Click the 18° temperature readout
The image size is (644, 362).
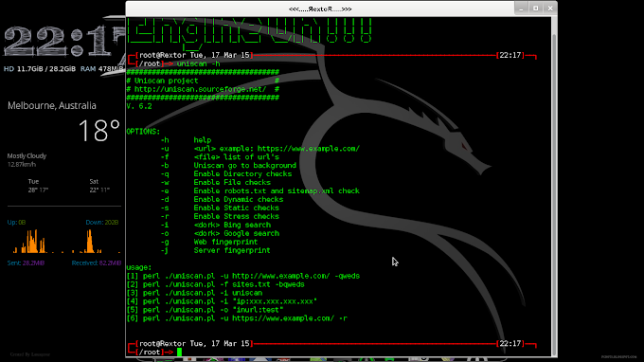coord(99,131)
